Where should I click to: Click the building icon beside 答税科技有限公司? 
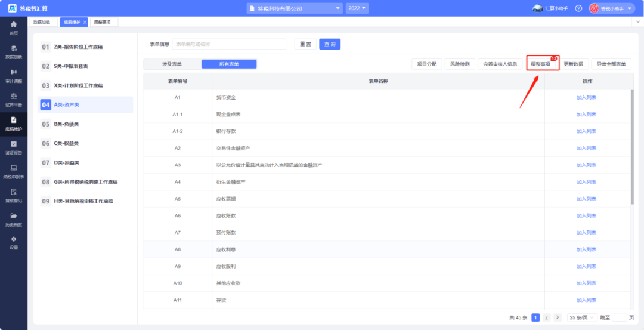pyautogui.click(x=252, y=8)
